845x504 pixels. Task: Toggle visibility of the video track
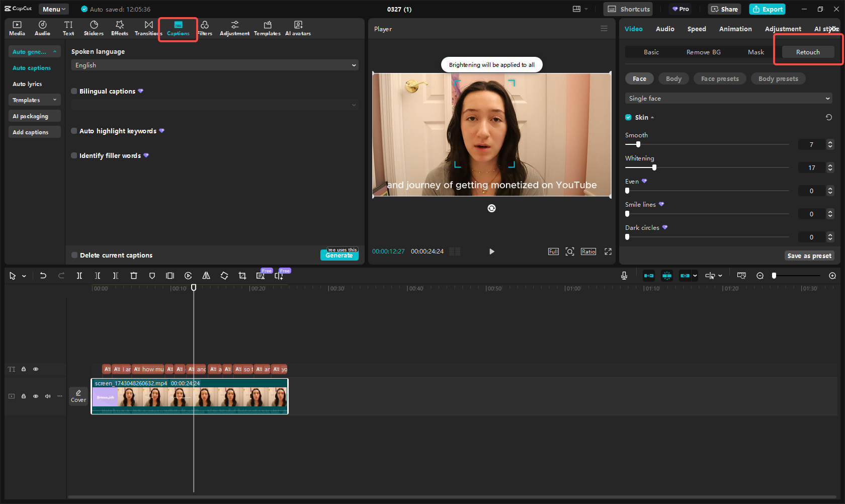click(x=36, y=396)
